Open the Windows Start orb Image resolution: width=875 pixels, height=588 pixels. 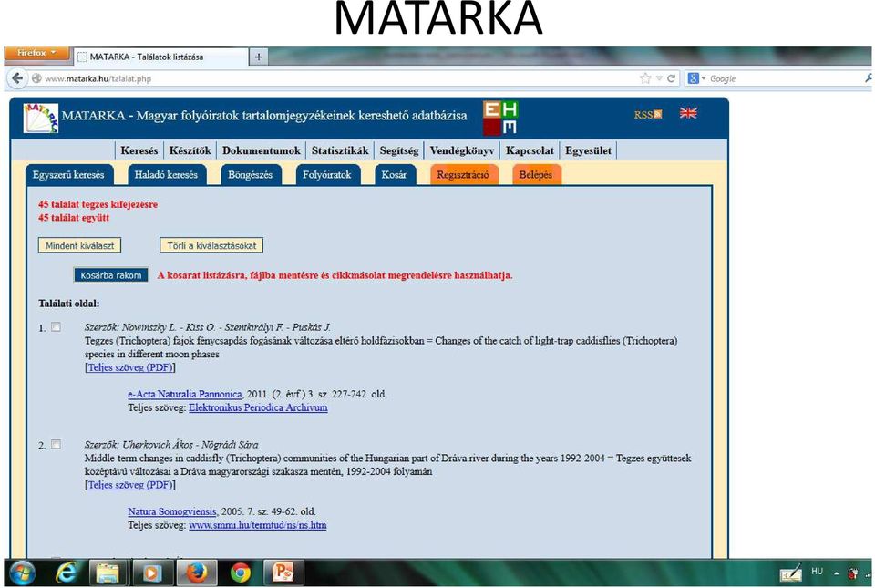pyautogui.click(x=22, y=573)
